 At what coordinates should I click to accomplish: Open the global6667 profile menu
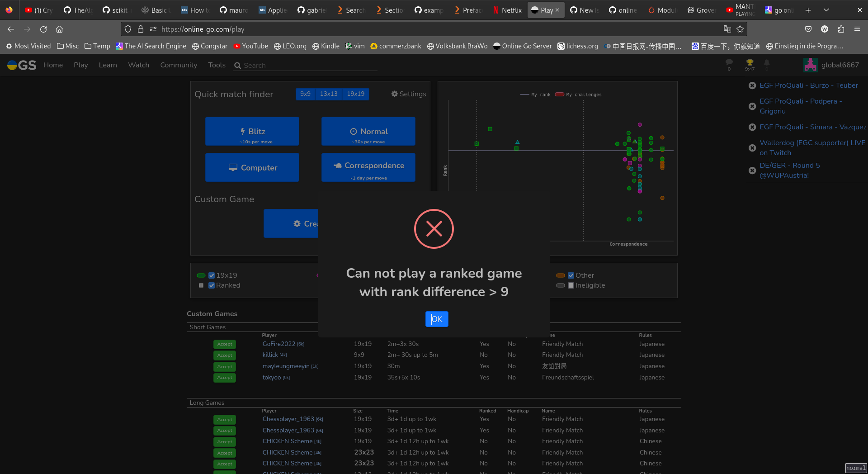point(831,65)
